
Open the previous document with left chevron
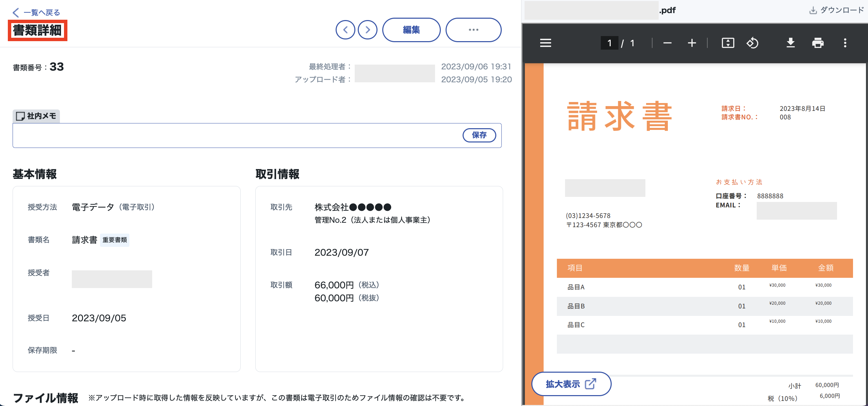pos(345,30)
